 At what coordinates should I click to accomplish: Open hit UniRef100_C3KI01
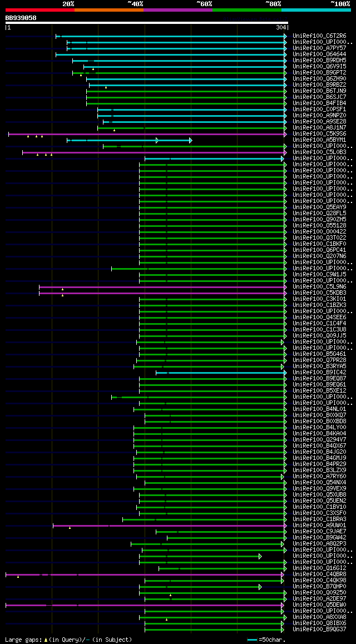pos(319,299)
